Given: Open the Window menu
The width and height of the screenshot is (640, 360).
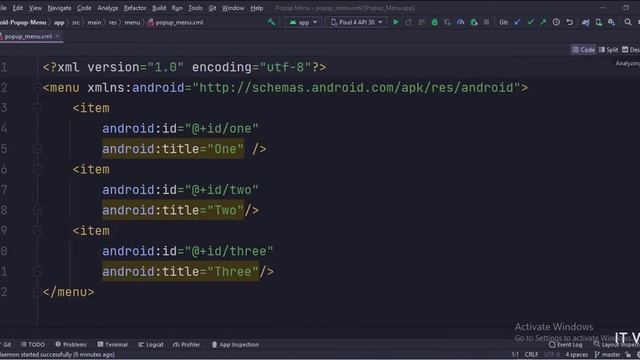Looking at the screenshot, I should coord(233,8).
